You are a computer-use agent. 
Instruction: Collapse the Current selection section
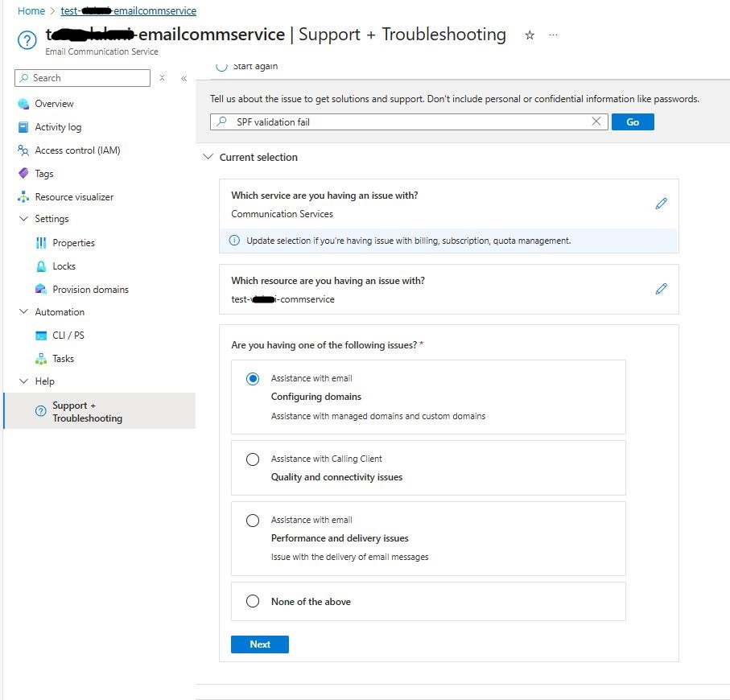point(208,157)
